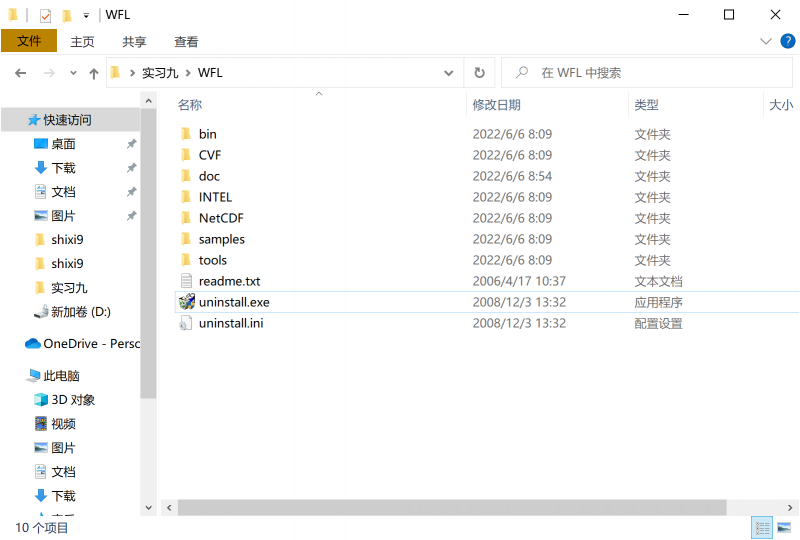800x540 pixels.
Task: Switch to details view in status bar
Action: pos(762,527)
